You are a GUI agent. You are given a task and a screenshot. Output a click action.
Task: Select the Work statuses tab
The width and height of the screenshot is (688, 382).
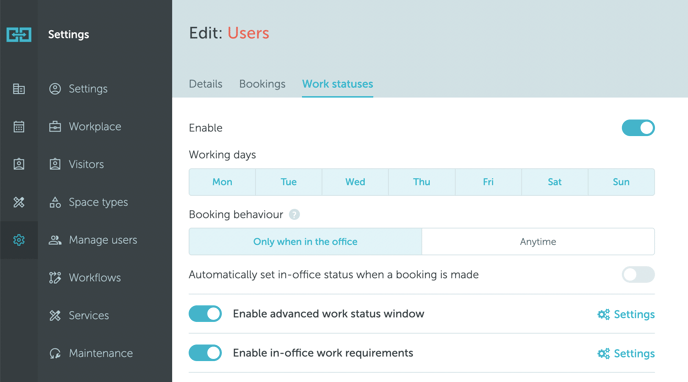coord(337,84)
